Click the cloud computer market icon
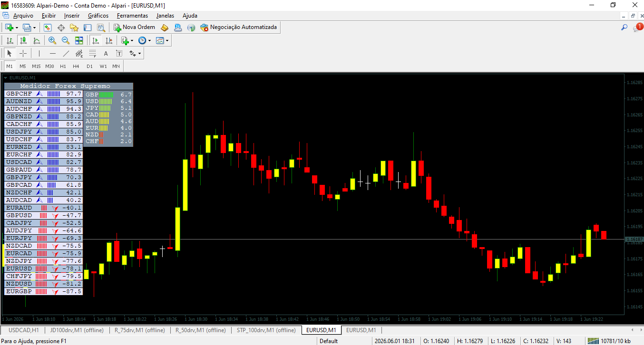Screen dimensions: 644x345 pyautogui.click(x=178, y=28)
